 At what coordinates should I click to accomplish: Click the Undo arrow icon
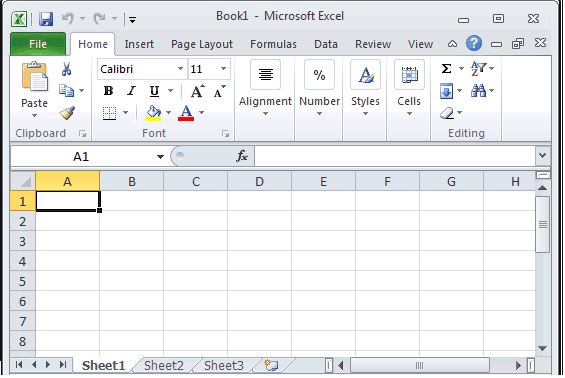68,18
